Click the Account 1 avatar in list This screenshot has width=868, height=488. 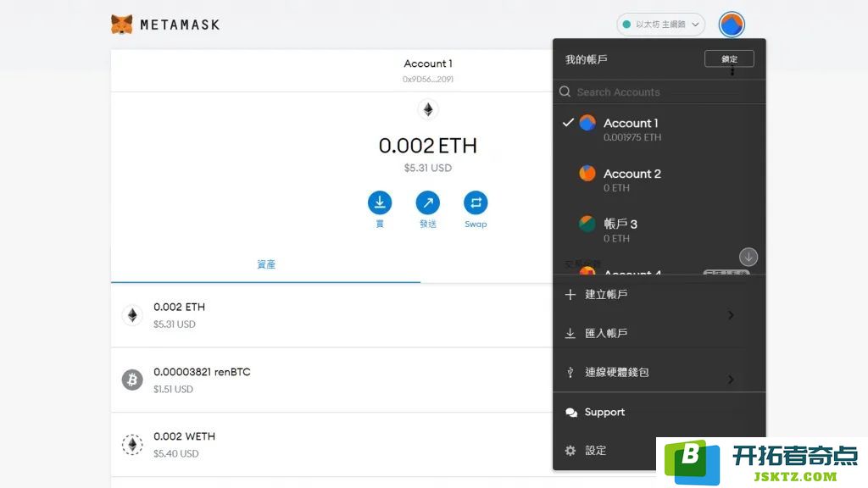[587, 123]
